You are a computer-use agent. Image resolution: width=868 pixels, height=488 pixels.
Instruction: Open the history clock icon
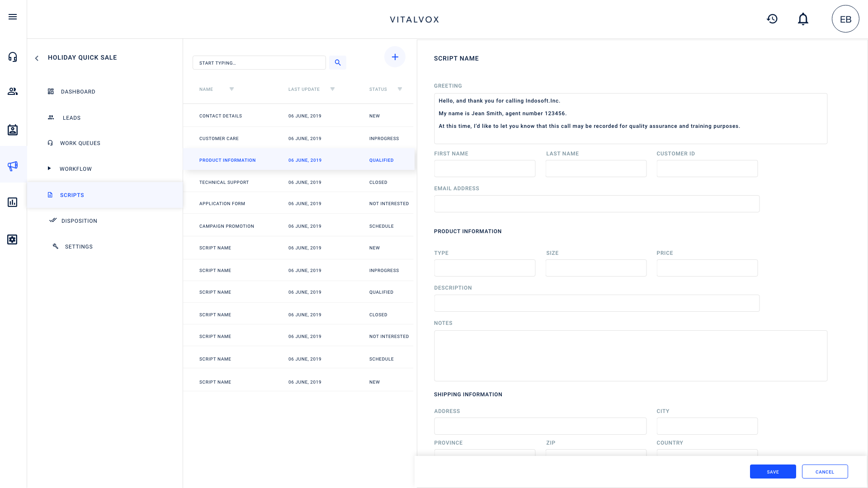(772, 19)
